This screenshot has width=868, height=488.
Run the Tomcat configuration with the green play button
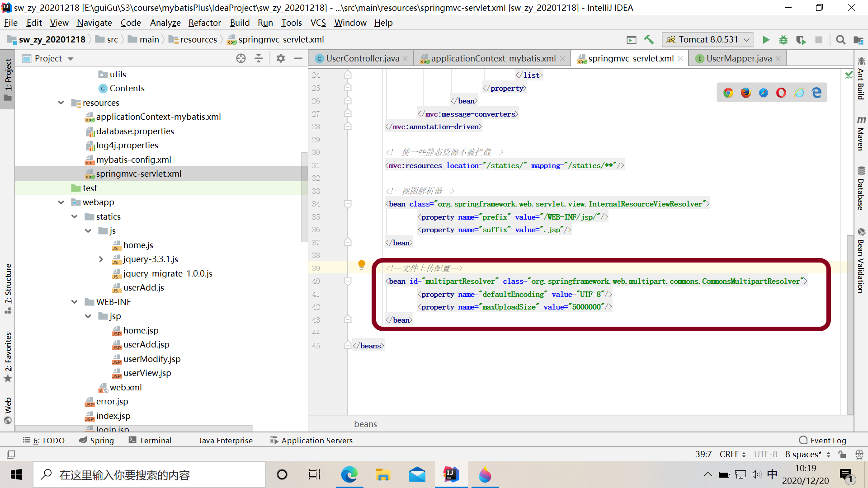point(766,40)
